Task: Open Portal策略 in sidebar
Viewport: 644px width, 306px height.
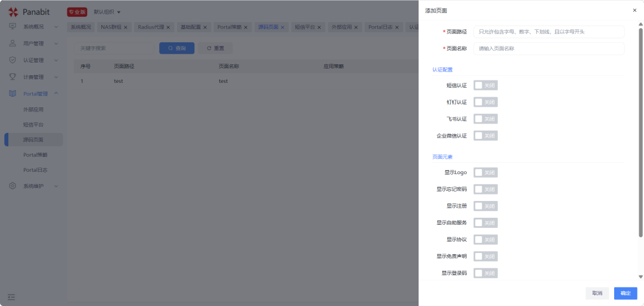Action: pos(35,155)
